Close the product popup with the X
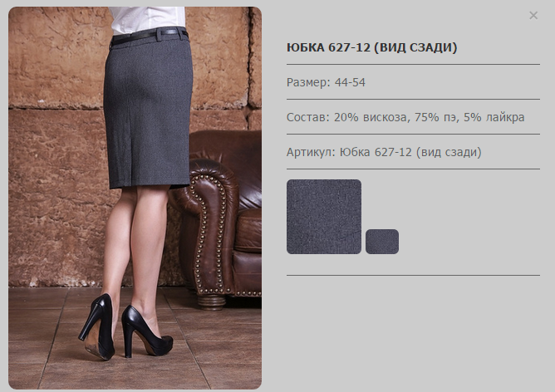 533,15
